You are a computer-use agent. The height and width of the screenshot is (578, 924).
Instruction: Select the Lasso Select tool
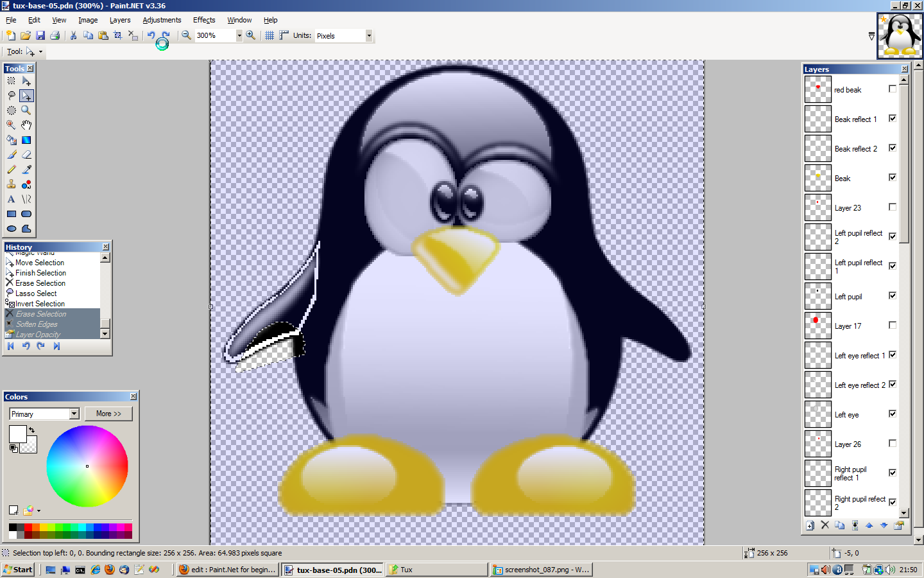click(x=12, y=96)
